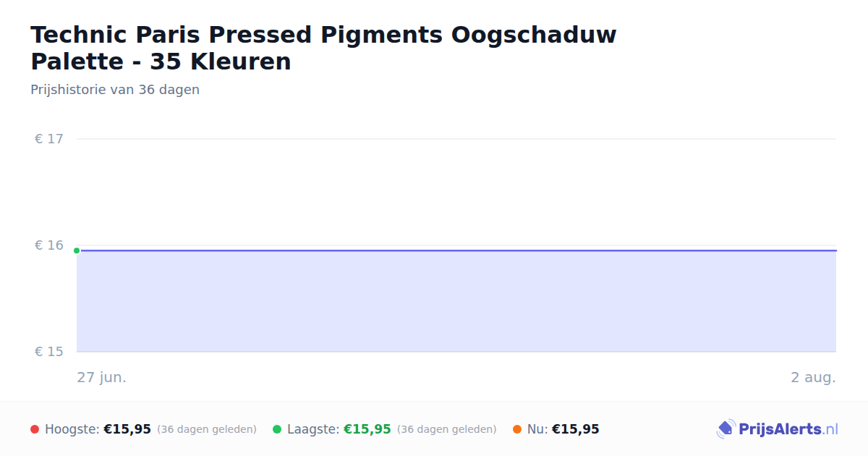This screenshot has height=456, width=868.
Task: Click the € 15 axis label
Action: click(x=49, y=352)
